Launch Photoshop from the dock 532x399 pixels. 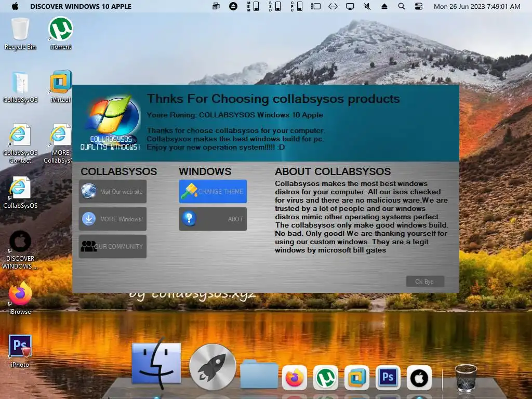coord(388,377)
